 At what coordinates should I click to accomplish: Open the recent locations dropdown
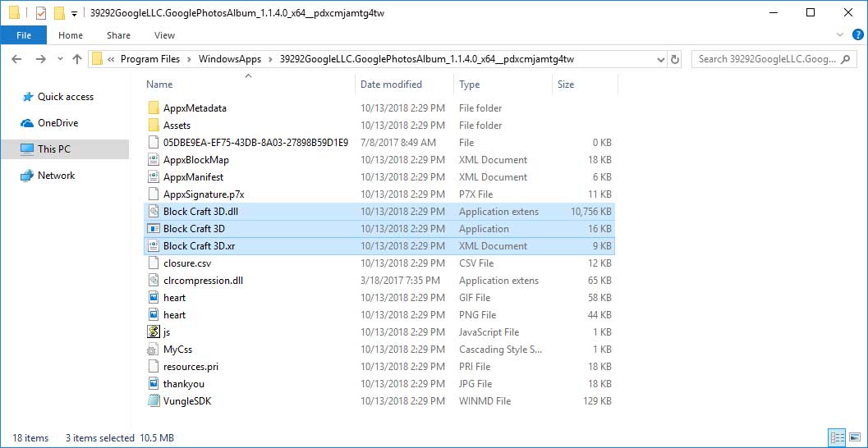tap(60, 59)
